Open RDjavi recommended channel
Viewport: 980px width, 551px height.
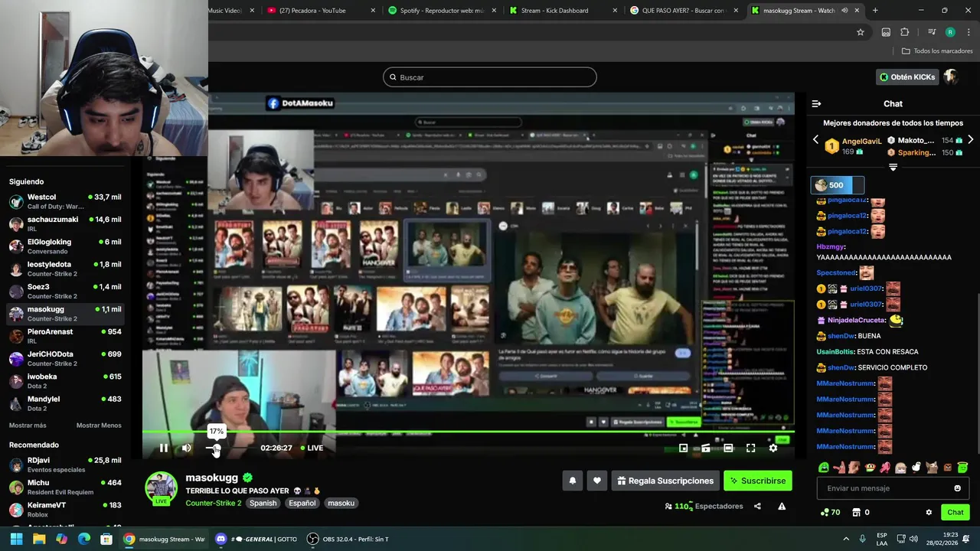pos(65,465)
